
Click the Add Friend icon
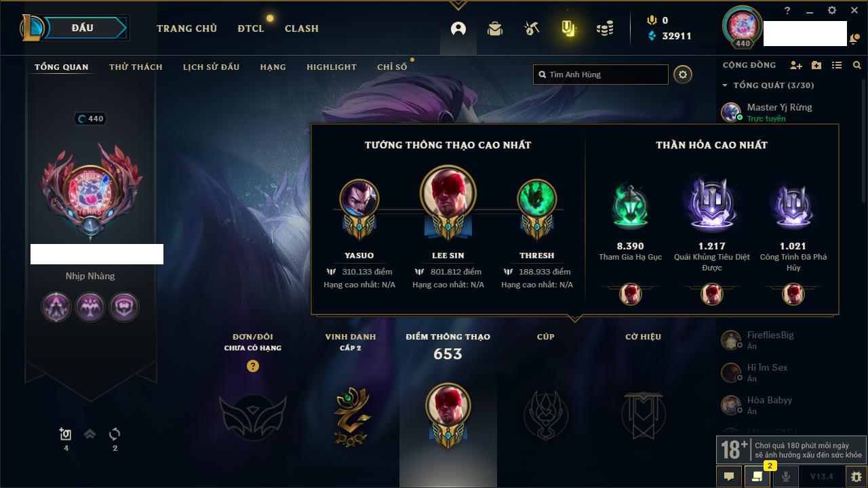pyautogui.click(x=796, y=65)
